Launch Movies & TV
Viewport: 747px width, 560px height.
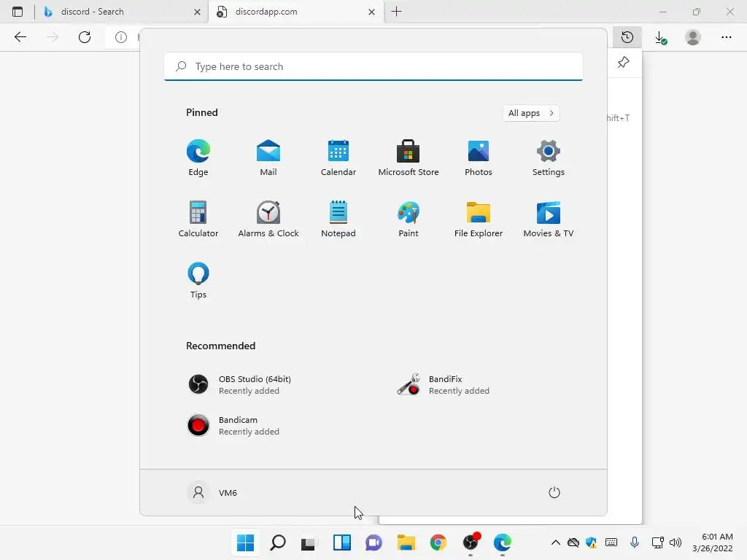point(549,219)
